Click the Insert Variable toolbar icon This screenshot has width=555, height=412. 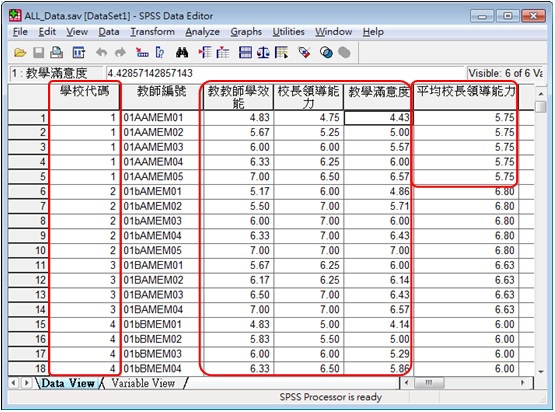[x=223, y=53]
